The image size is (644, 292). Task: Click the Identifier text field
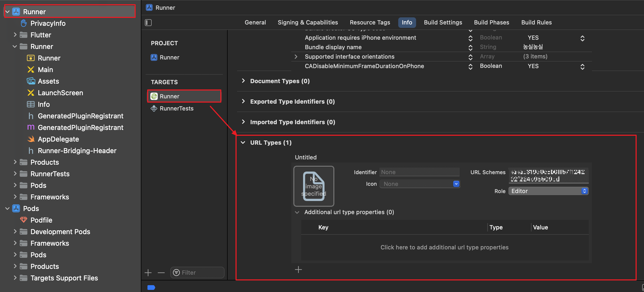tap(419, 172)
